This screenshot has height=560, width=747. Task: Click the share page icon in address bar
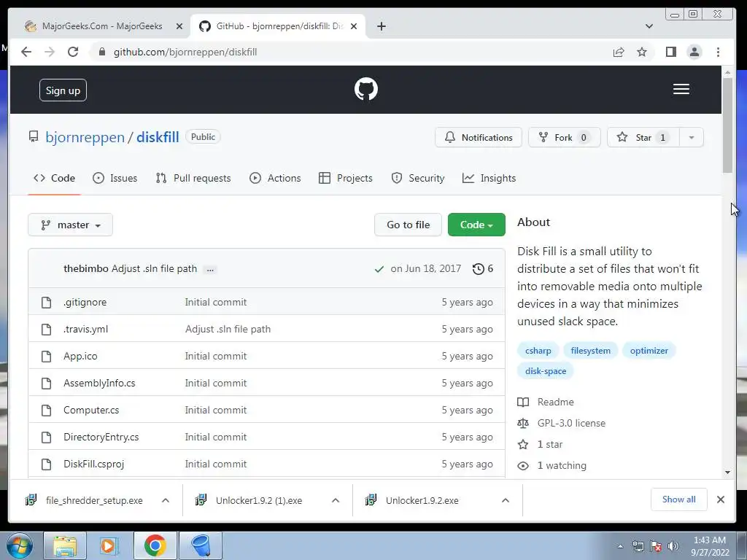[619, 52]
